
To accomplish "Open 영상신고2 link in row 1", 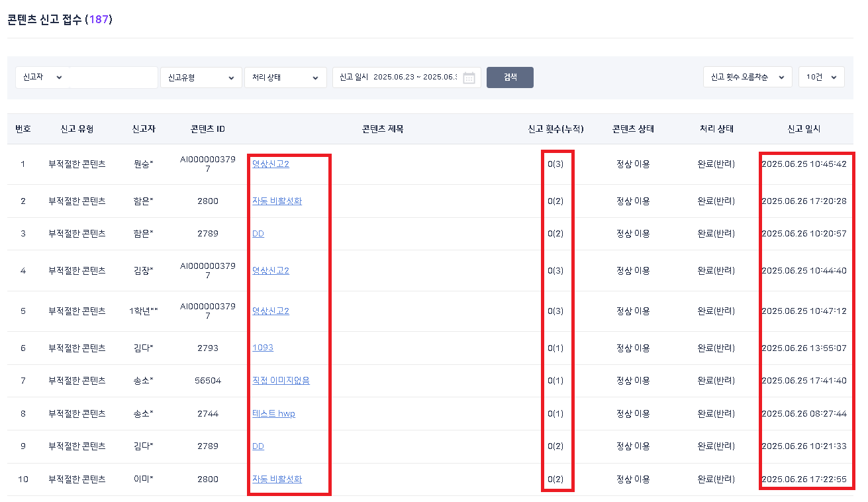I will coord(270,164).
